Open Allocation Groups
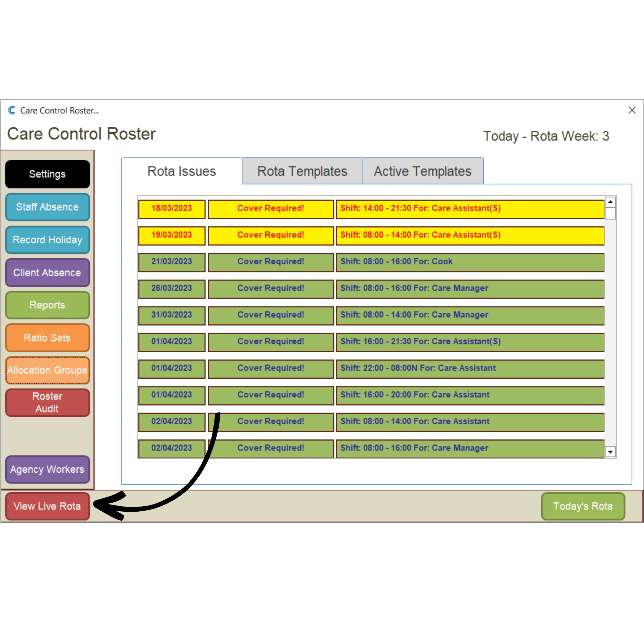644x644 pixels. [47, 370]
